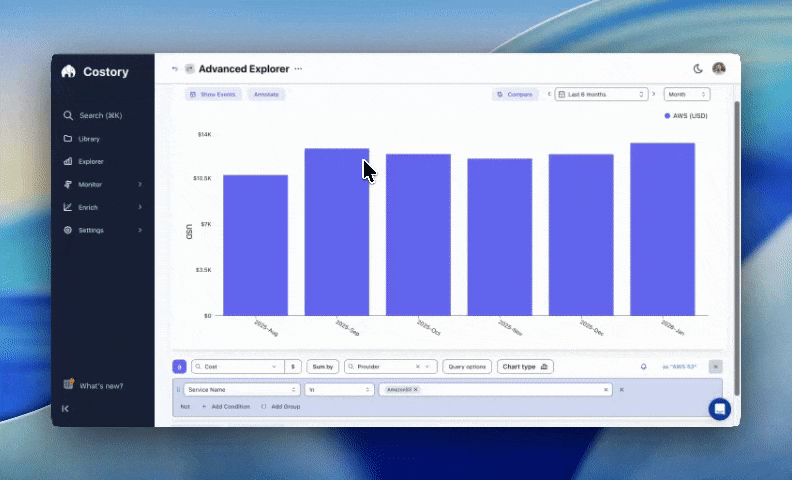The image size is (792, 480).
Task: Click the Costory logo icon
Action: (x=68, y=72)
